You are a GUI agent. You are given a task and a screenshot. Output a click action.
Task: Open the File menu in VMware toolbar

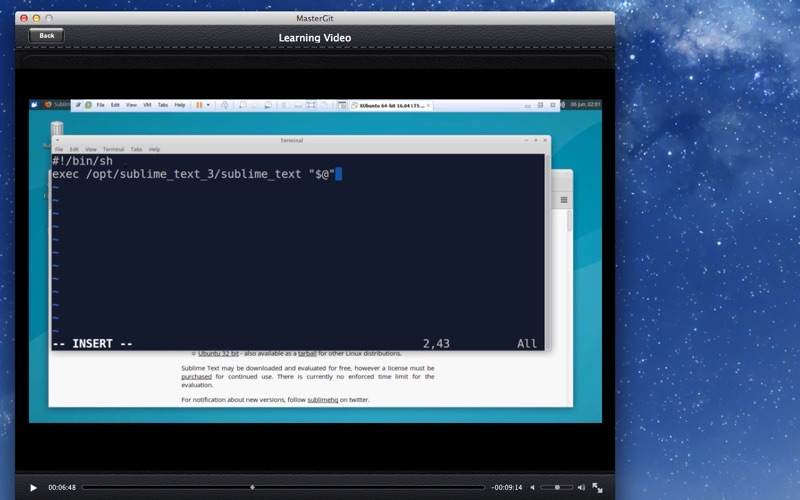coord(101,105)
